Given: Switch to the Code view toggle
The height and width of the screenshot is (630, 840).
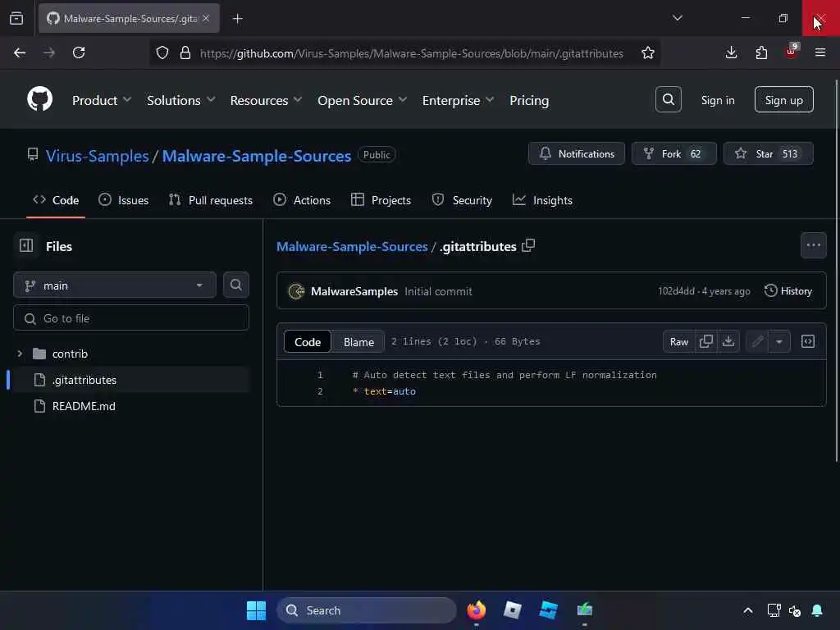Looking at the screenshot, I should (308, 342).
